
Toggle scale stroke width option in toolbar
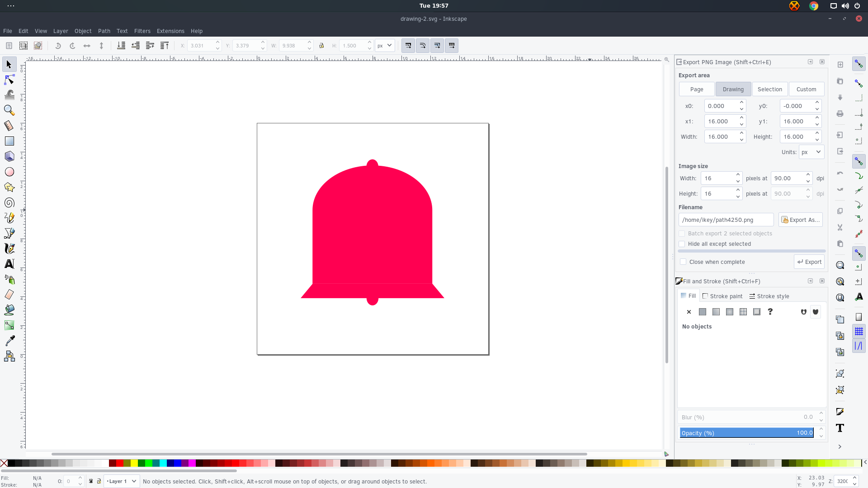point(408,46)
